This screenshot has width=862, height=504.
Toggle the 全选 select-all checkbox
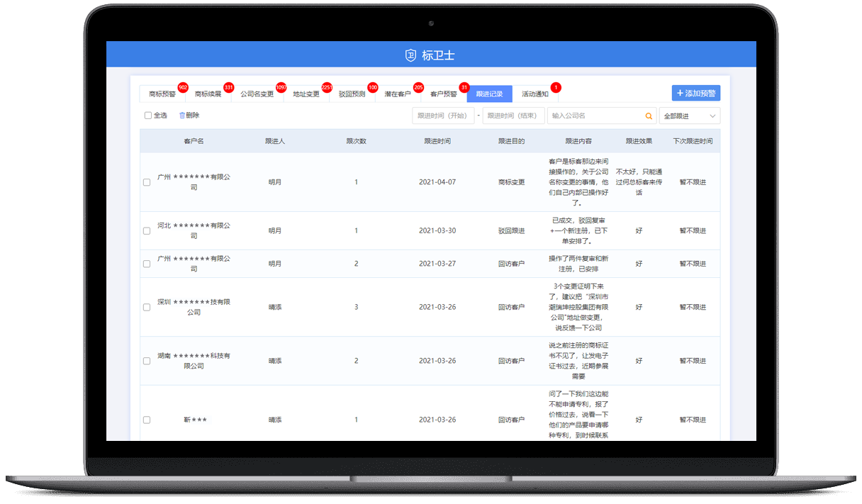click(x=148, y=116)
